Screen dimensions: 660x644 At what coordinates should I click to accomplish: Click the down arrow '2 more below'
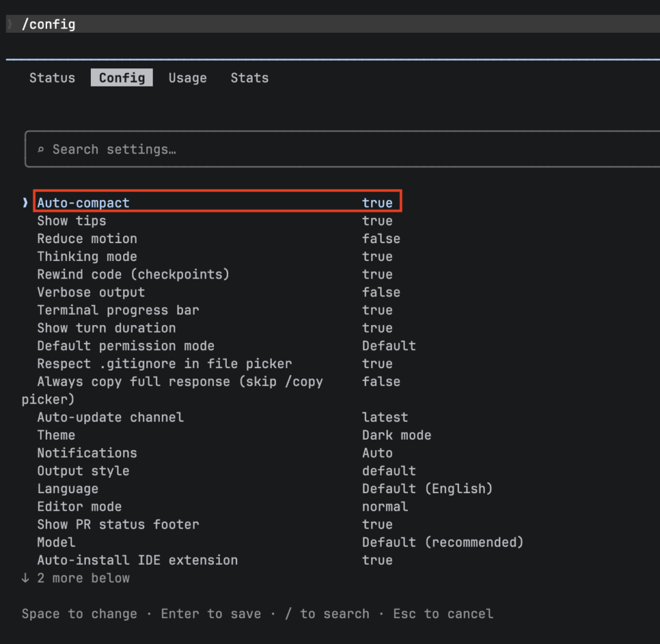pyautogui.click(x=26, y=578)
